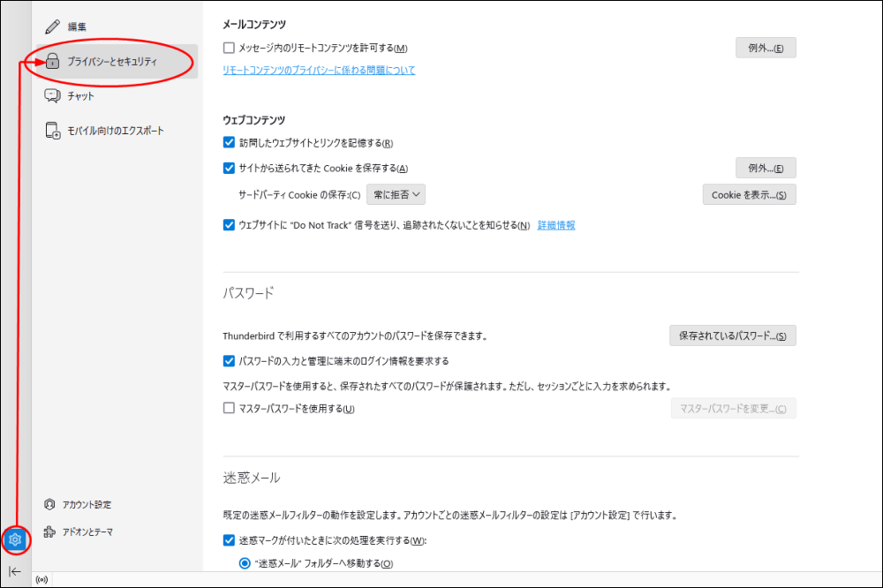This screenshot has width=883, height=588.
Task: Open 詳細情報 link for Do Not Track
Action: tap(556, 225)
